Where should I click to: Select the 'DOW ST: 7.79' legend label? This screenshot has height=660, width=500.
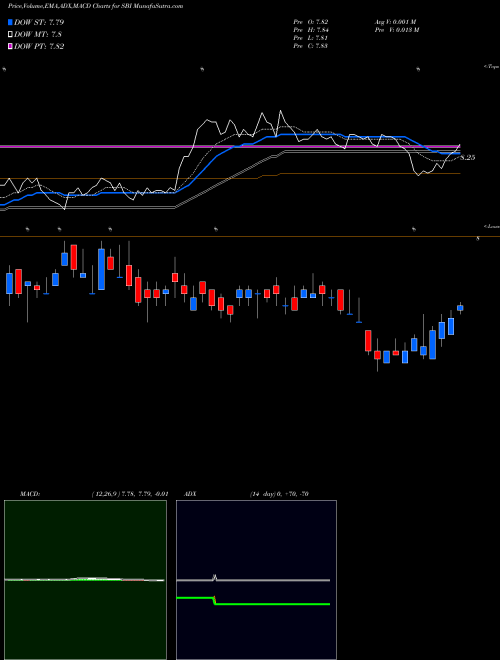[39, 22]
